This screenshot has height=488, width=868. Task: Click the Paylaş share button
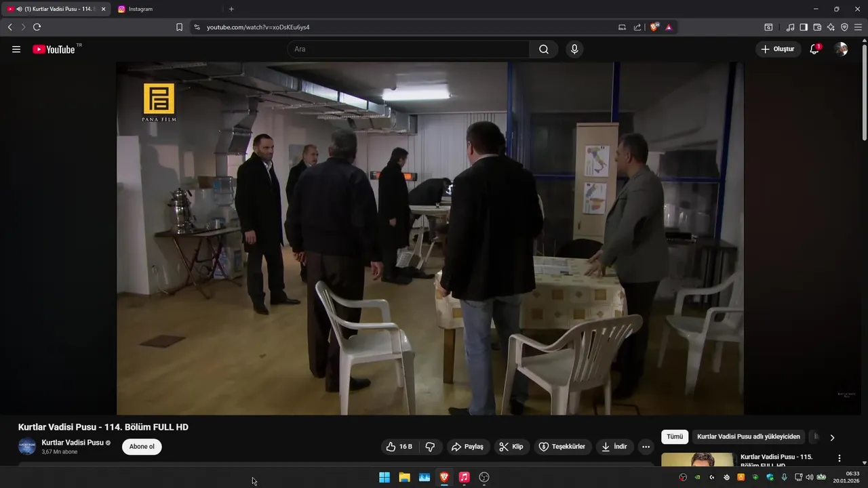click(467, 447)
